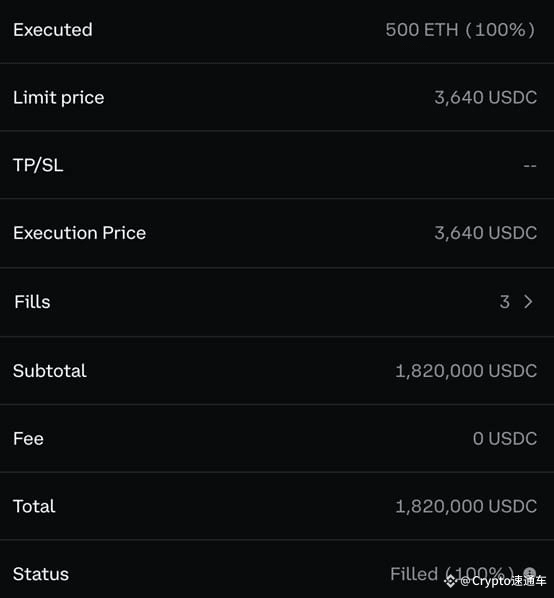Screen dimensions: 554x598
Task: Tap the Execution Price 3,640 USDC value
Action: (x=485, y=233)
